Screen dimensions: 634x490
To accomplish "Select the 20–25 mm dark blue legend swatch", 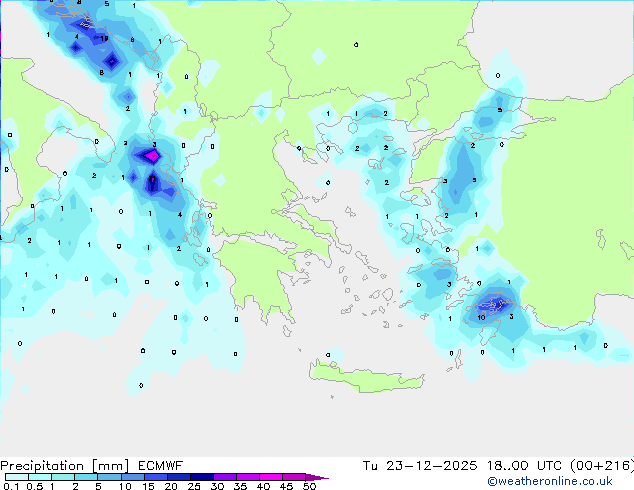I will [179, 477].
